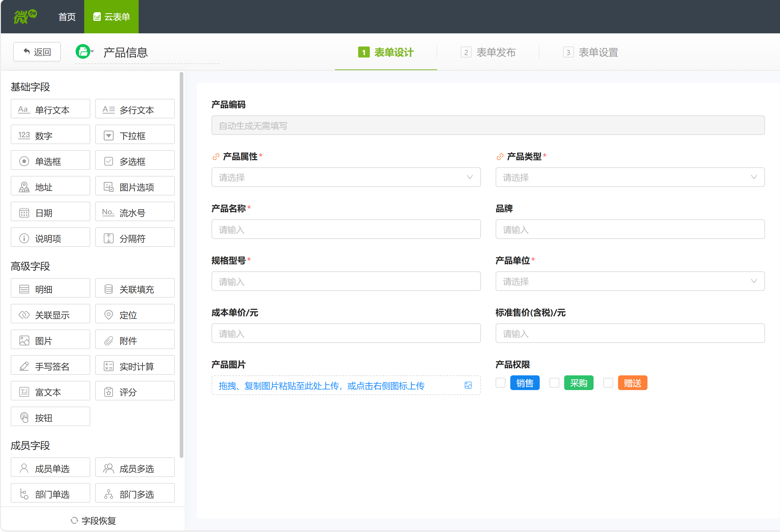Click the link icon beside 产品属性
780x532 pixels.
(x=216, y=157)
